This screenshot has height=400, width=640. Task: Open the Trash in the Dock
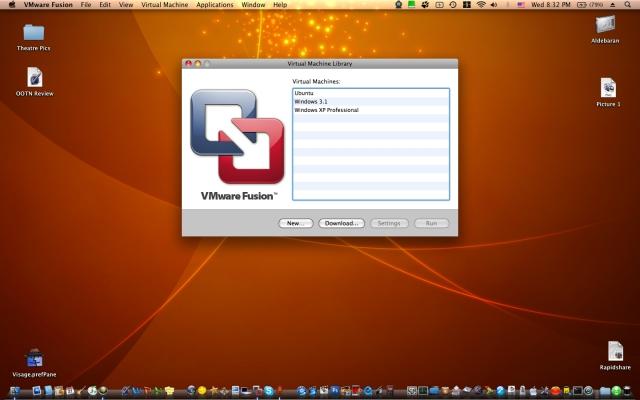(x=627, y=391)
